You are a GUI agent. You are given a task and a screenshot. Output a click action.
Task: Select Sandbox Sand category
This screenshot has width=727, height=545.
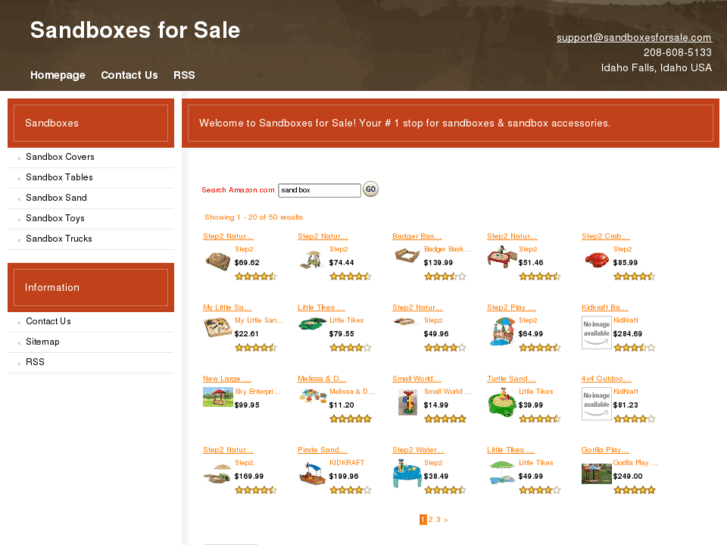(56, 198)
